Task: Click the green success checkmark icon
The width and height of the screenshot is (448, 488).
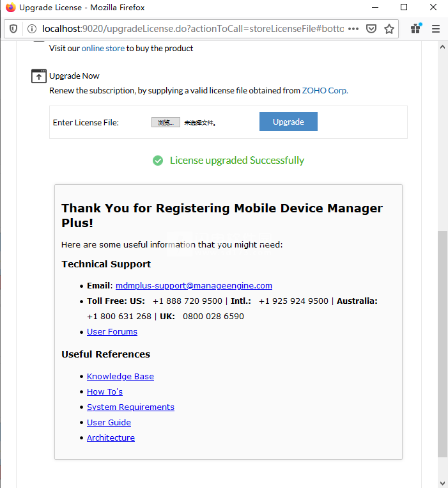Action: [x=158, y=161]
